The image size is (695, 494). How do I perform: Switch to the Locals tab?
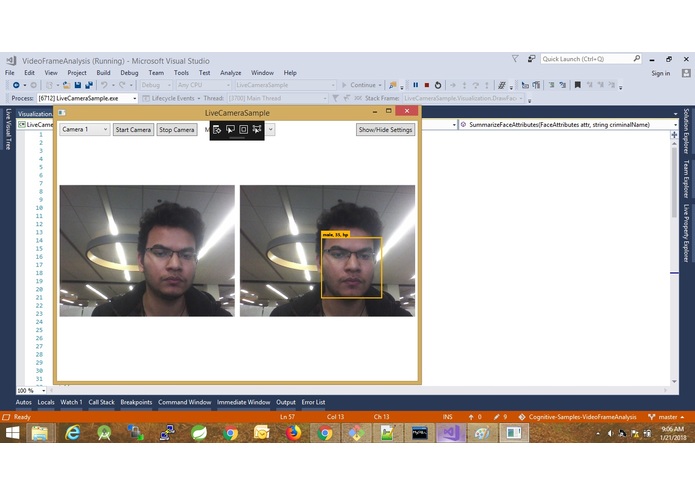pos(46,402)
